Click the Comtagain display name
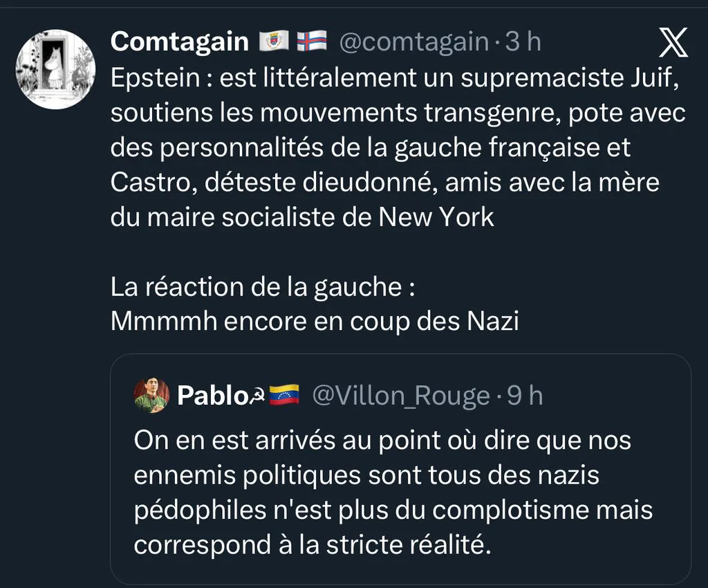708x588 pixels. pos(180,42)
